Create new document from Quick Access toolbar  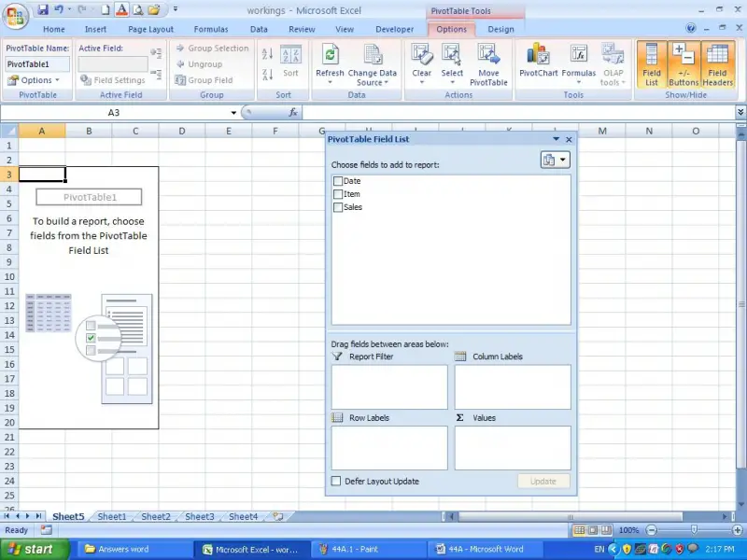(106, 9)
